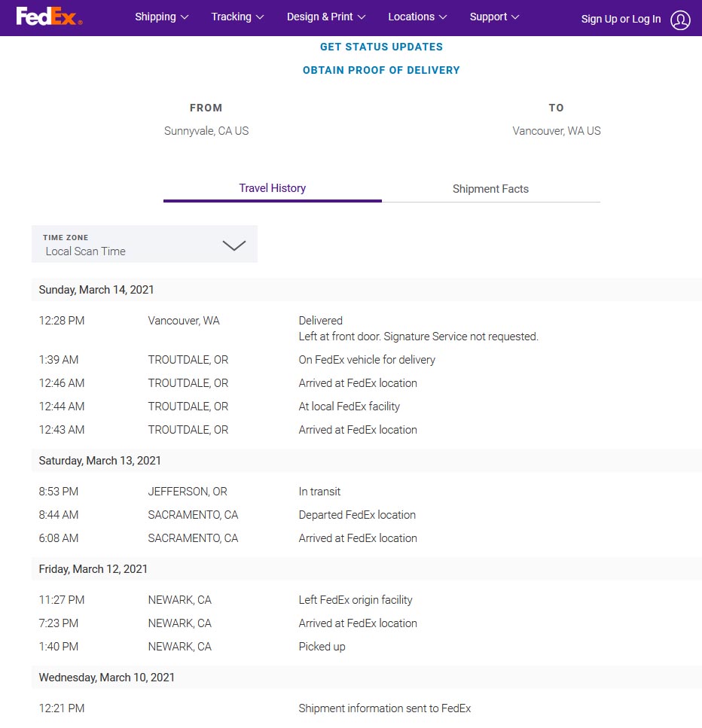
Task: Open the Tracking menu
Action: pos(237,17)
